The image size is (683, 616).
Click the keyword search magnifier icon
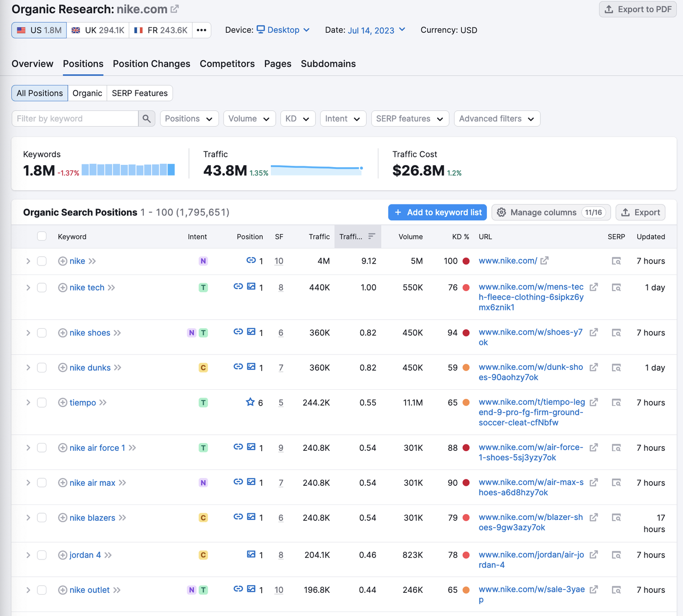point(147,118)
